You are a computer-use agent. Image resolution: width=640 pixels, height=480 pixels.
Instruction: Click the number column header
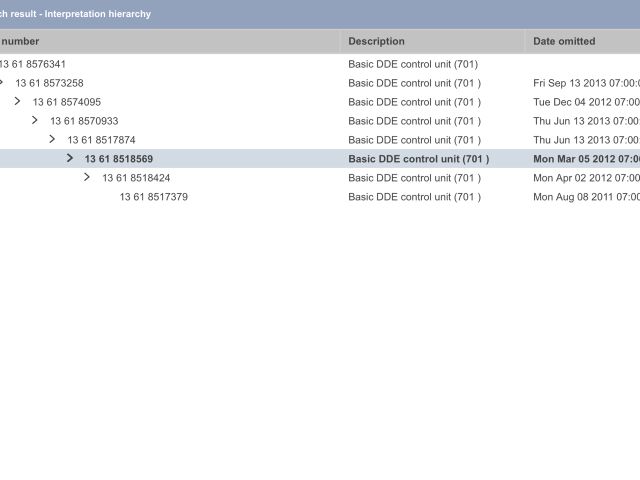[20, 41]
